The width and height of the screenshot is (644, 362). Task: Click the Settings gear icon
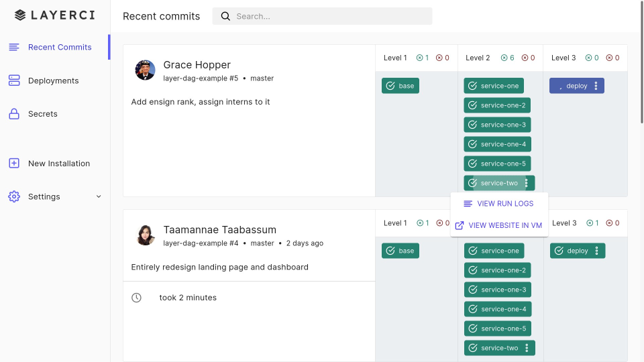(14, 196)
